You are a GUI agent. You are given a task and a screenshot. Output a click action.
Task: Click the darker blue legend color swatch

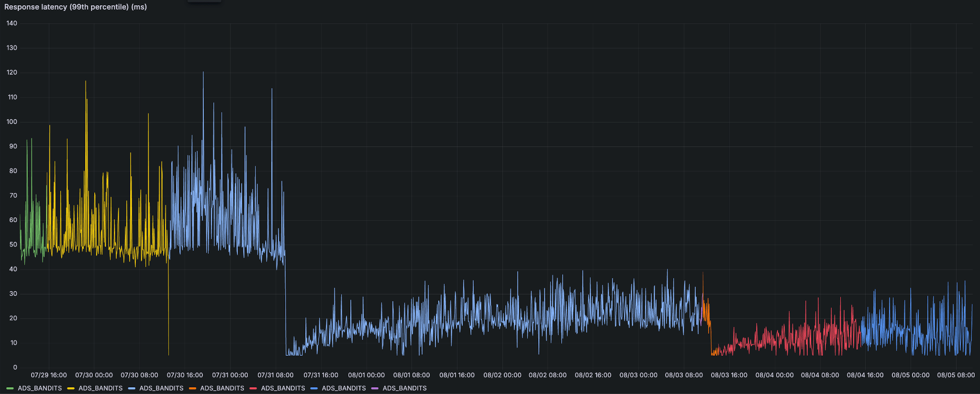pos(314,388)
